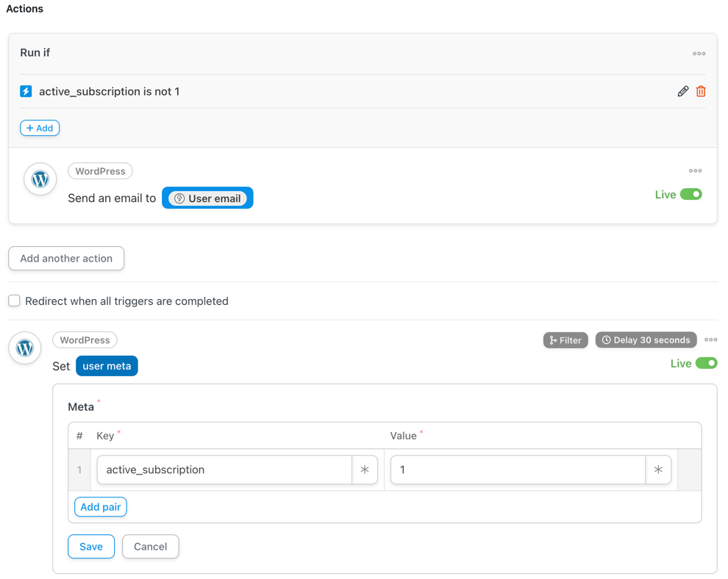This screenshot has height=579, width=728.
Task: Edit the active_subscription condition with pencil icon
Action: 682,91
